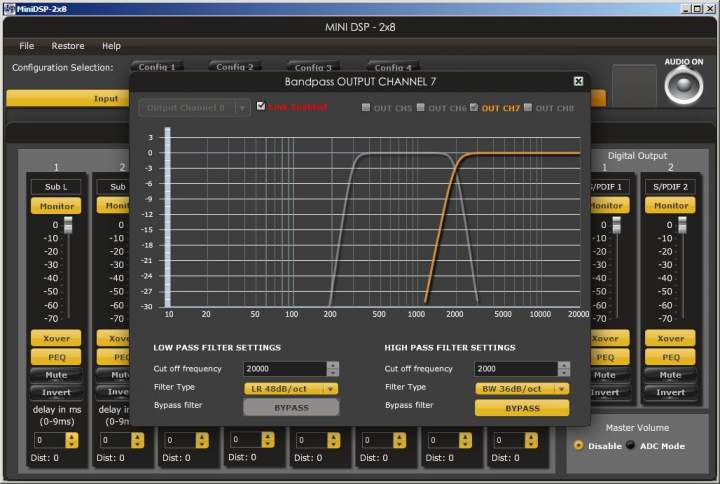Select Config 3 configuration
This screenshot has height=484, width=720.
313,67
